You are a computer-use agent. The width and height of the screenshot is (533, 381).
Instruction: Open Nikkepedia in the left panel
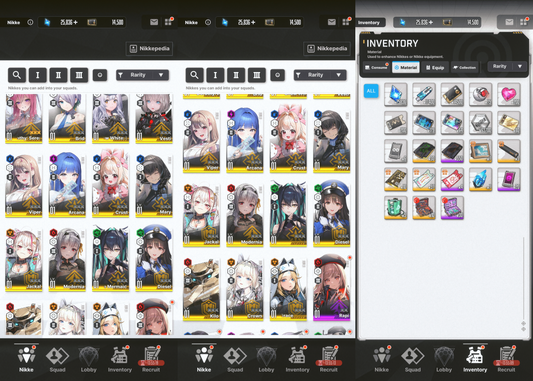[x=150, y=49]
